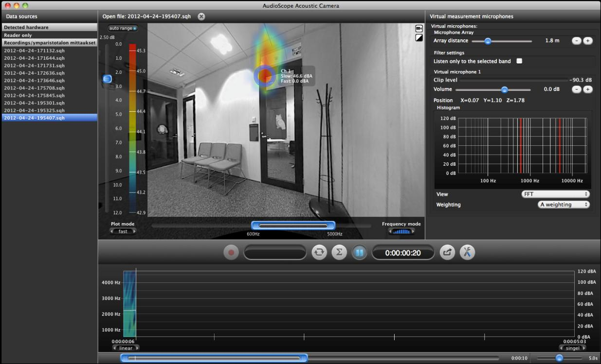Open the A weighting dropdown
601x364 pixels.
564,205
